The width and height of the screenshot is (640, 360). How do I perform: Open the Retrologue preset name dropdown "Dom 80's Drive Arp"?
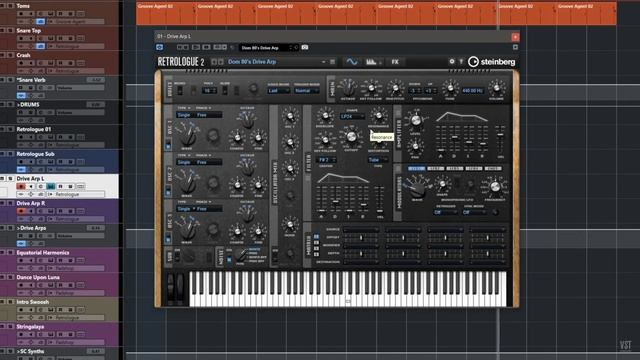coord(276,62)
